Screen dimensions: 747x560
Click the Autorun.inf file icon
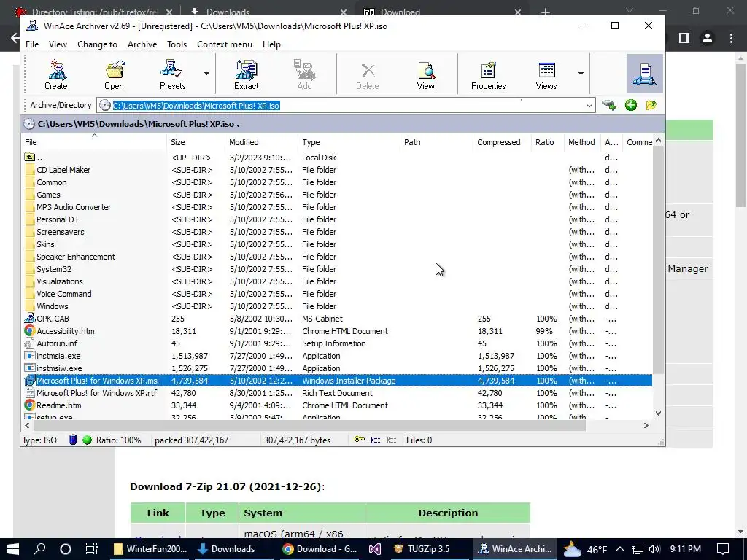29,343
